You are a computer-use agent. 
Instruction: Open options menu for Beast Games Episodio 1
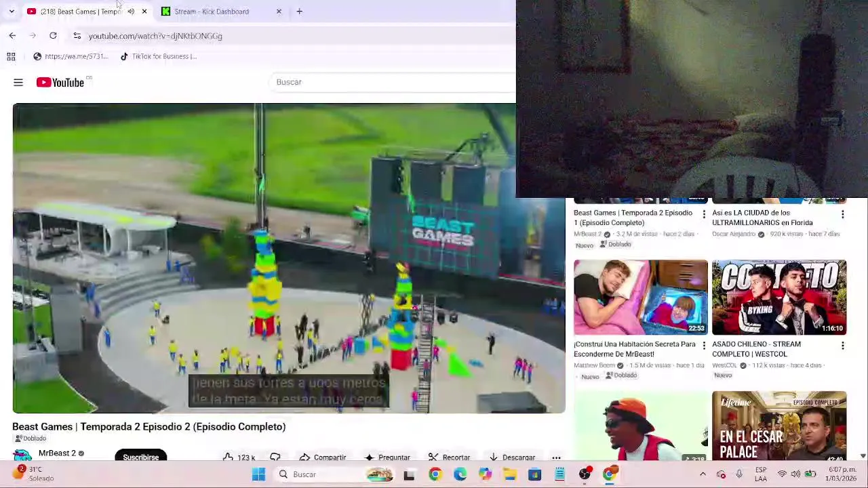pos(704,215)
